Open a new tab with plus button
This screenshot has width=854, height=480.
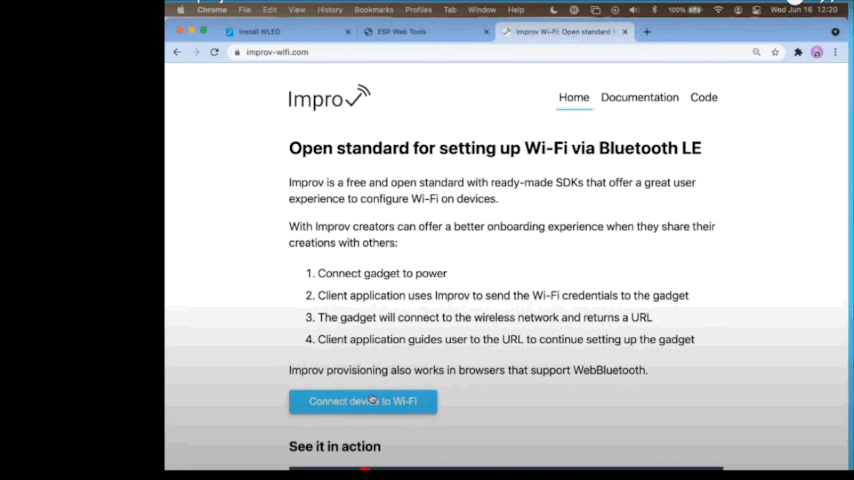(647, 32)
